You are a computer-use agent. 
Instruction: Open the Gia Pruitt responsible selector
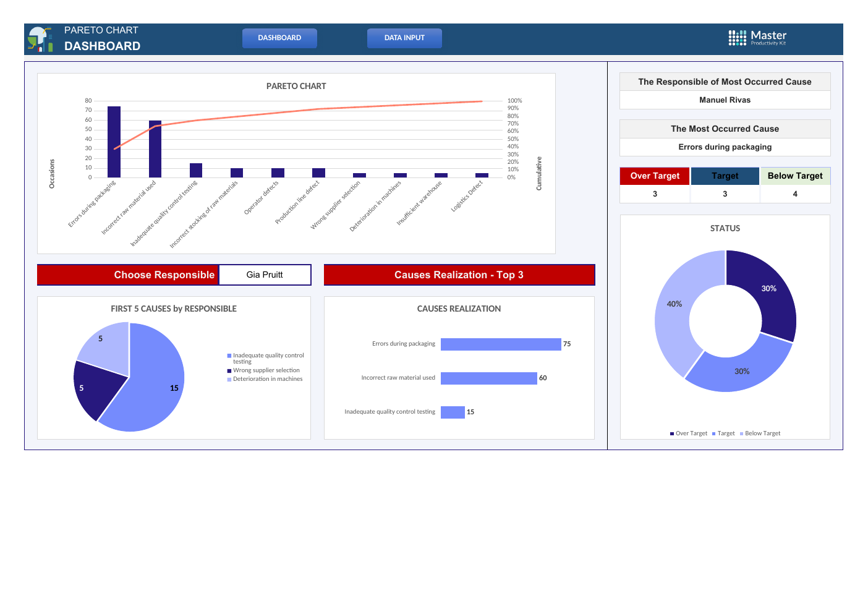point(265,275)
